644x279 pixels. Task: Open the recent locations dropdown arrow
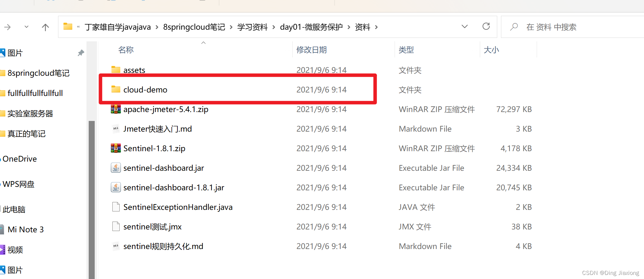pos(27,27)
